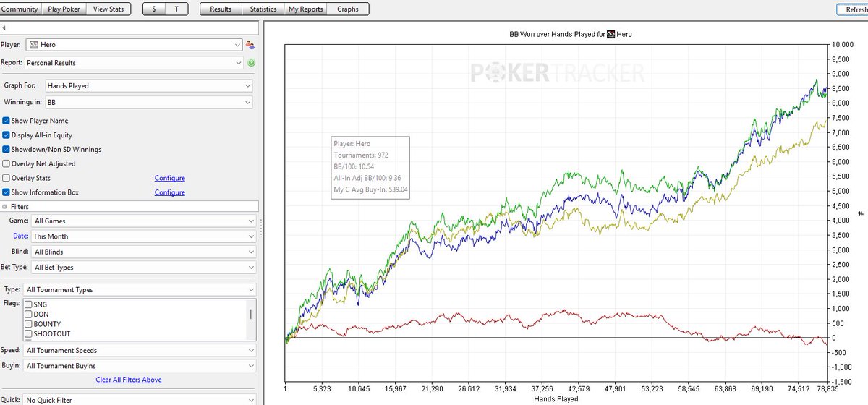Click the Player: Hero line in info box
Viewport: 868px width, 405px height.
click(x=353, y=144)
